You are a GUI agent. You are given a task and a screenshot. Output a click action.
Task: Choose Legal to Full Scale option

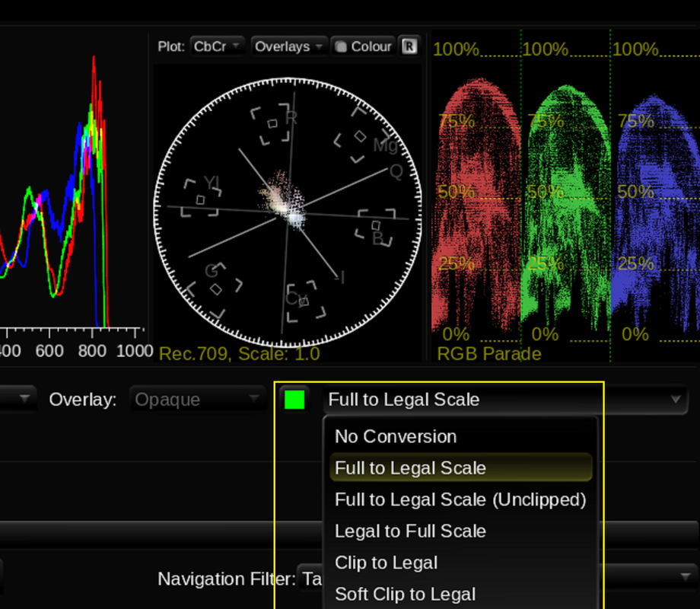pyautogui.click(x=461, y=531)
